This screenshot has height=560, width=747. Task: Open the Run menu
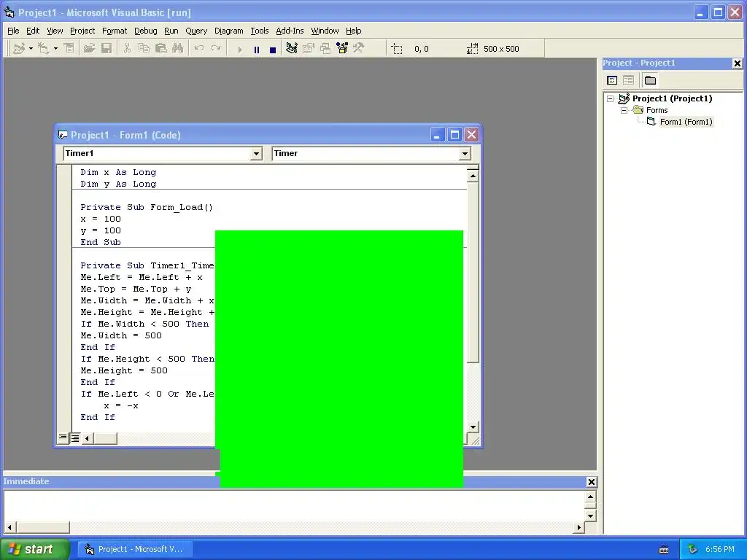click(171, 31)
